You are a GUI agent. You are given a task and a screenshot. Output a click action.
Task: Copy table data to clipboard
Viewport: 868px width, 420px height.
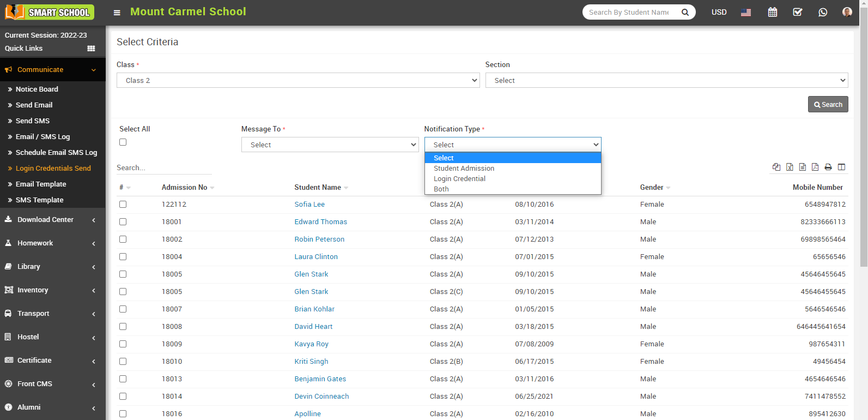tap(776, 167)
